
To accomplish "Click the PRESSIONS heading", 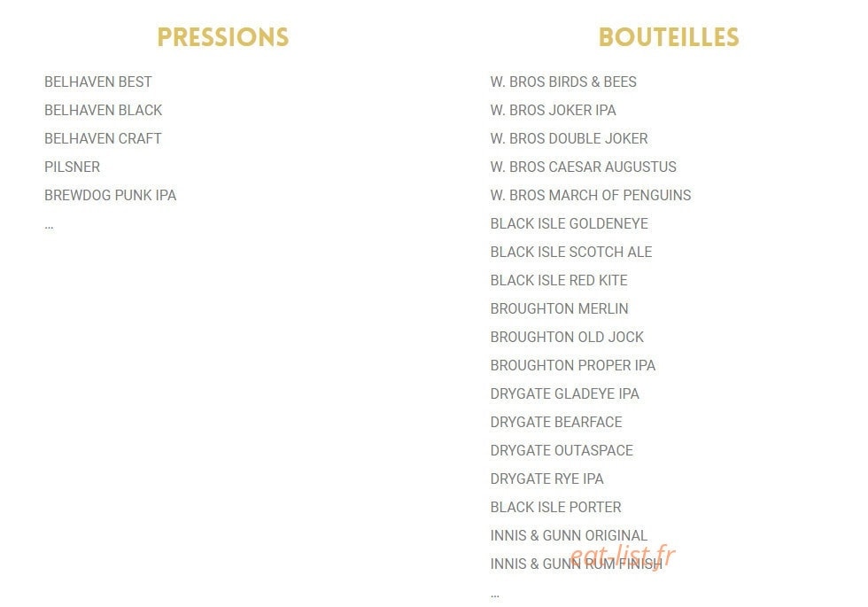I will pos(223,37).
